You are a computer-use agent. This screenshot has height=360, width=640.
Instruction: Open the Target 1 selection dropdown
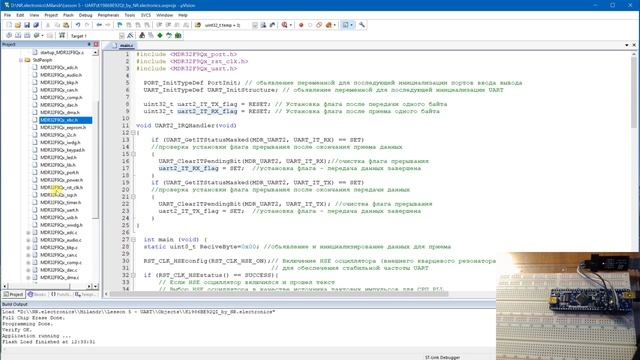click(122, 36)
